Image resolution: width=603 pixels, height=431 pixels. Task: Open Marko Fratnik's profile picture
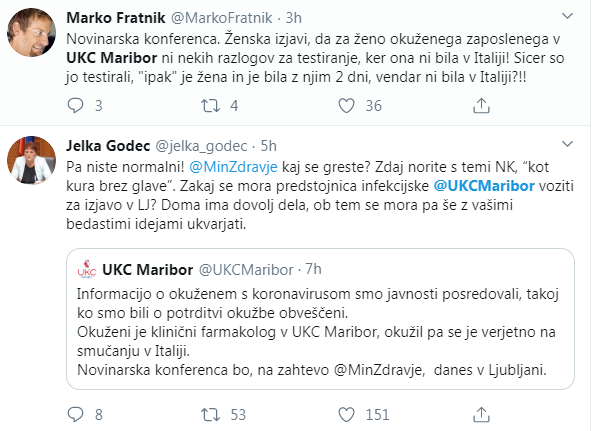30,33
